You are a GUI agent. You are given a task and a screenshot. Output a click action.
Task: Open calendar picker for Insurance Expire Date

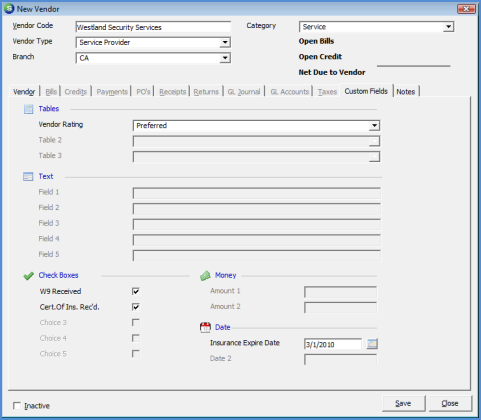372,344
